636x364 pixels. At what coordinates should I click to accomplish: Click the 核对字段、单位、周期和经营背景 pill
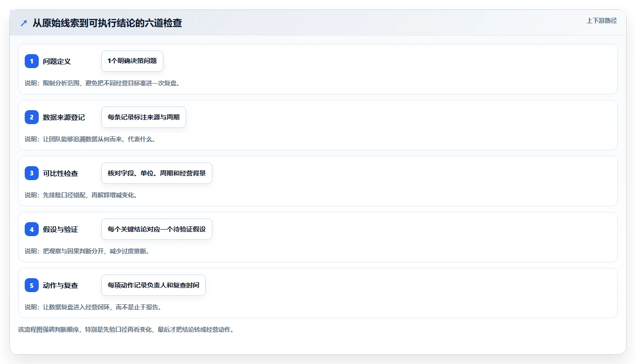coord(157,173)
